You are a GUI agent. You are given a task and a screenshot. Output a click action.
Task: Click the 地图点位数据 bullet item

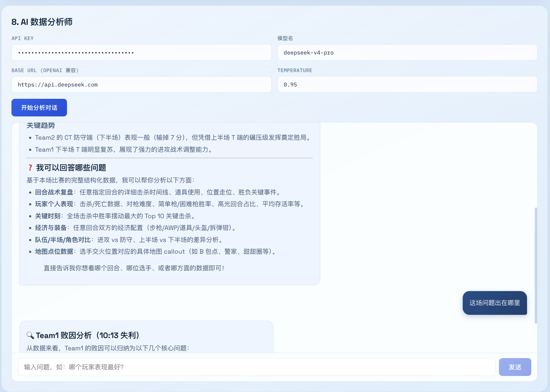(155, 252)
